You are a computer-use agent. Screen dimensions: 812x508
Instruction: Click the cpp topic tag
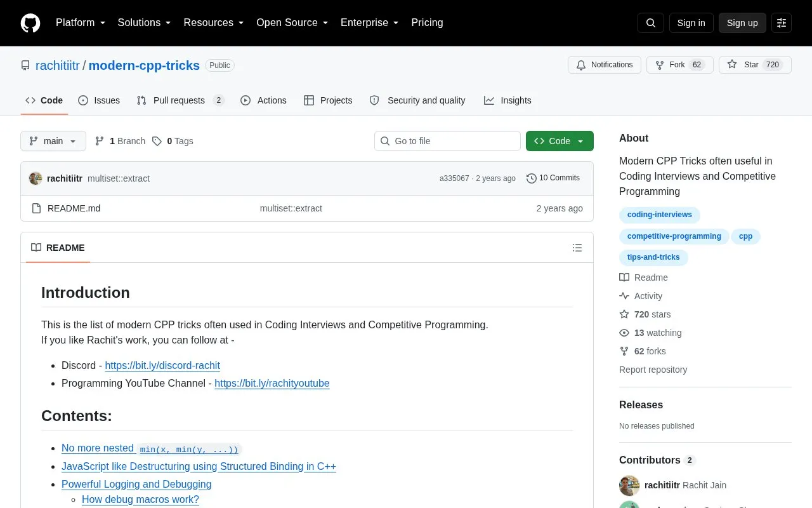click(746, 236)
